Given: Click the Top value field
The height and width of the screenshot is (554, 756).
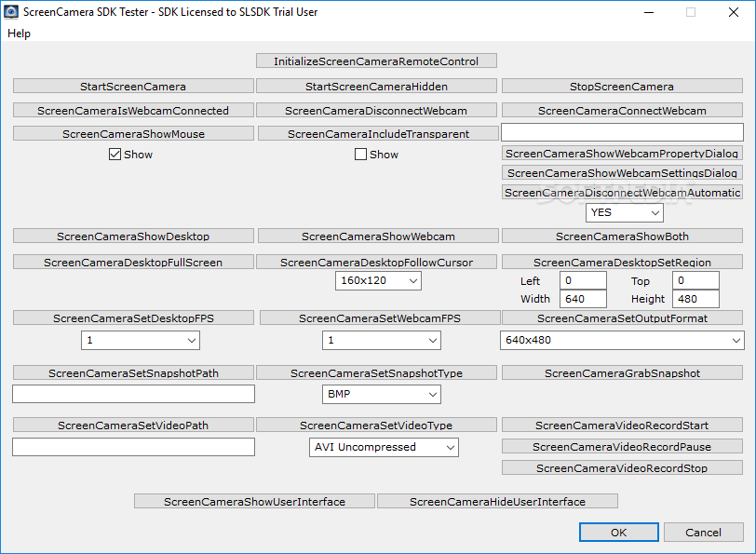Looking at the screenshot, I should [695, 280].
